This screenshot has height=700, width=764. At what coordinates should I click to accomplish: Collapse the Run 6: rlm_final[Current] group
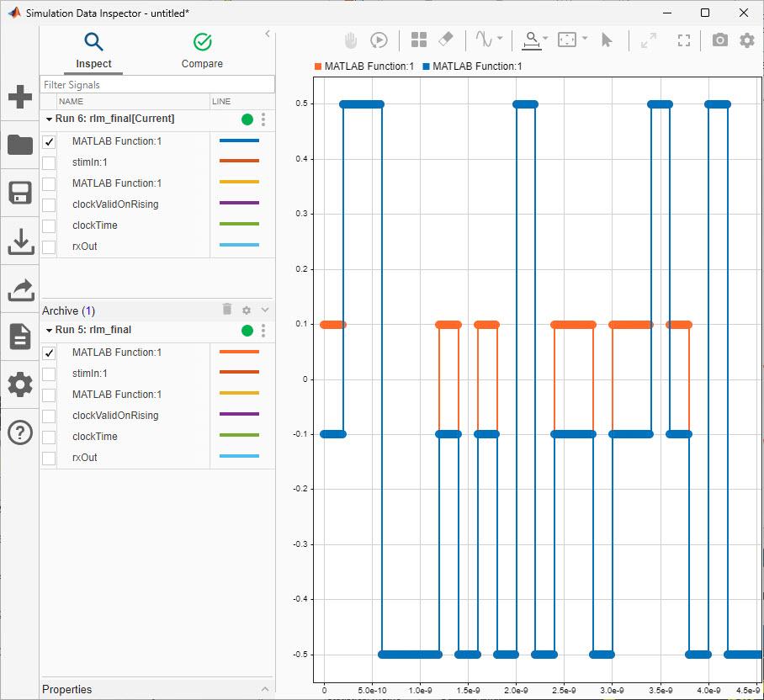(x=49, y=119)
